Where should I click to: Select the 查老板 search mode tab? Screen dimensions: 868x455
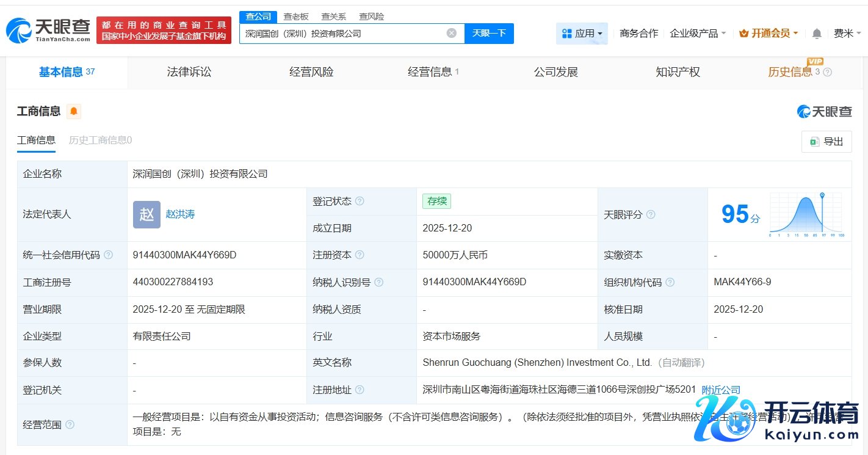click(x=296, y=16)
